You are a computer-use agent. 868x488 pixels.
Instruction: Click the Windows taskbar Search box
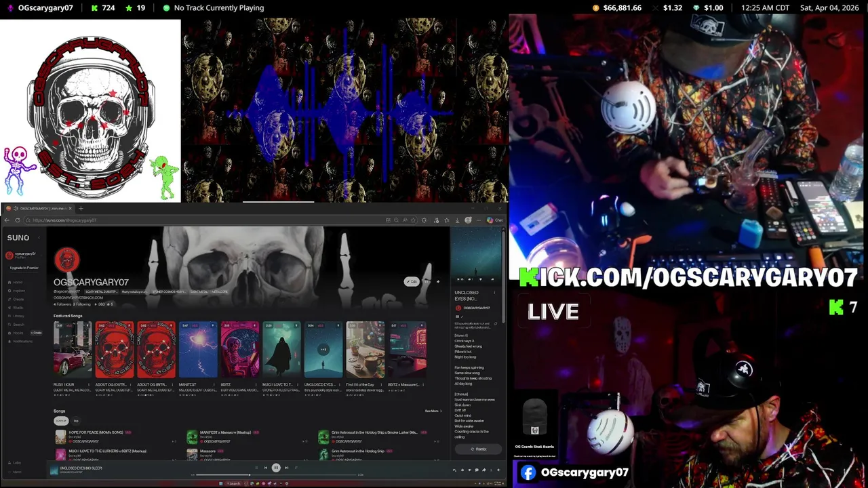click(233, 483)
